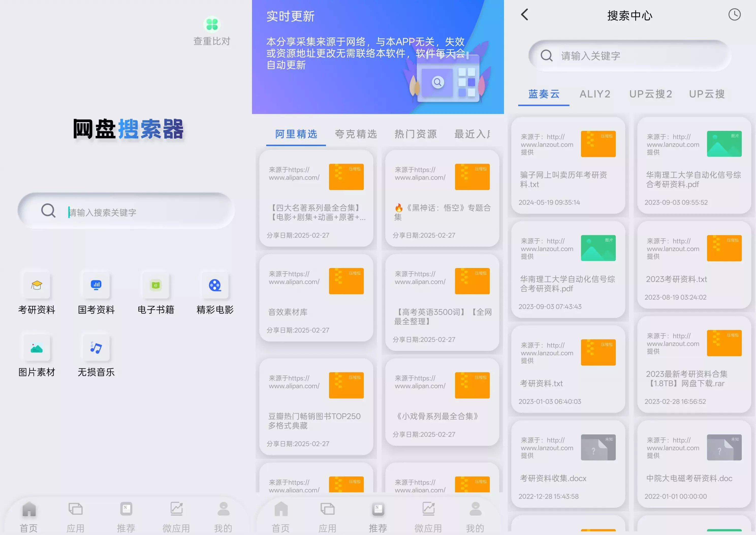The height and width of the screenshot is (535, 756).
Task: Open the 查重比对 clover icon
Action: click(212, 25)
